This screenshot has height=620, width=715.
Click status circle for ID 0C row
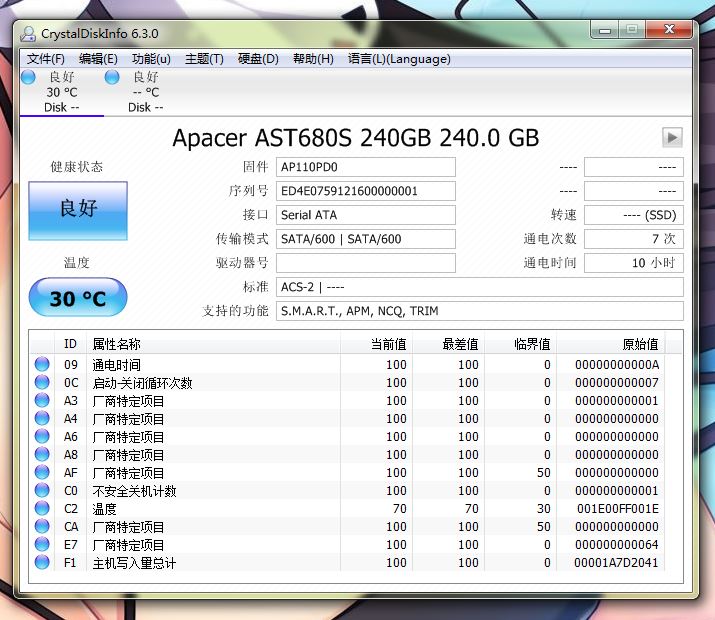pyautogui.click(x=42, y=382)
